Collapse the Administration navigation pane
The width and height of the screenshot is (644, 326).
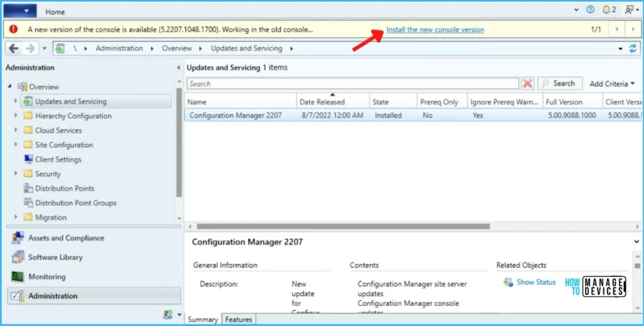pos(179,68)
